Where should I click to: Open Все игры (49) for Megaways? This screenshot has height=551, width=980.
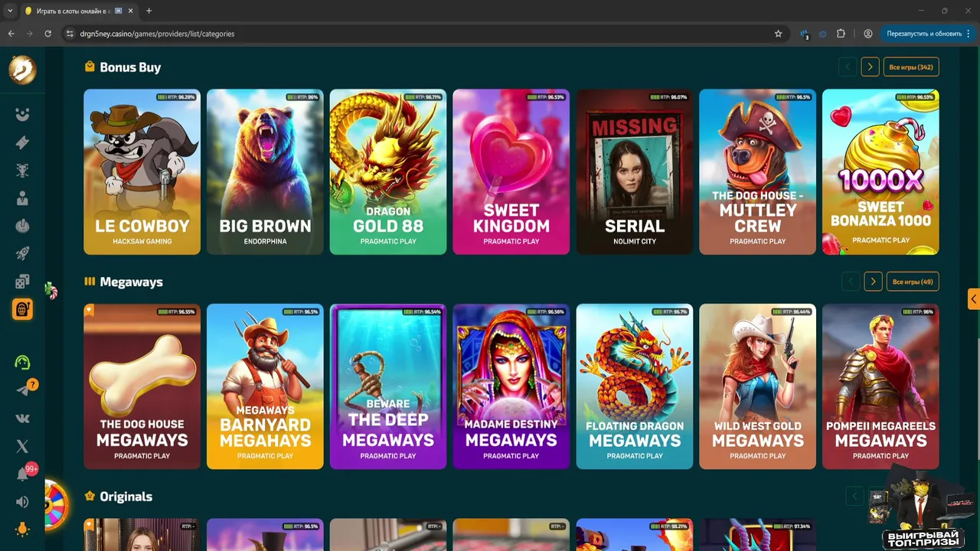click(913, 282)
